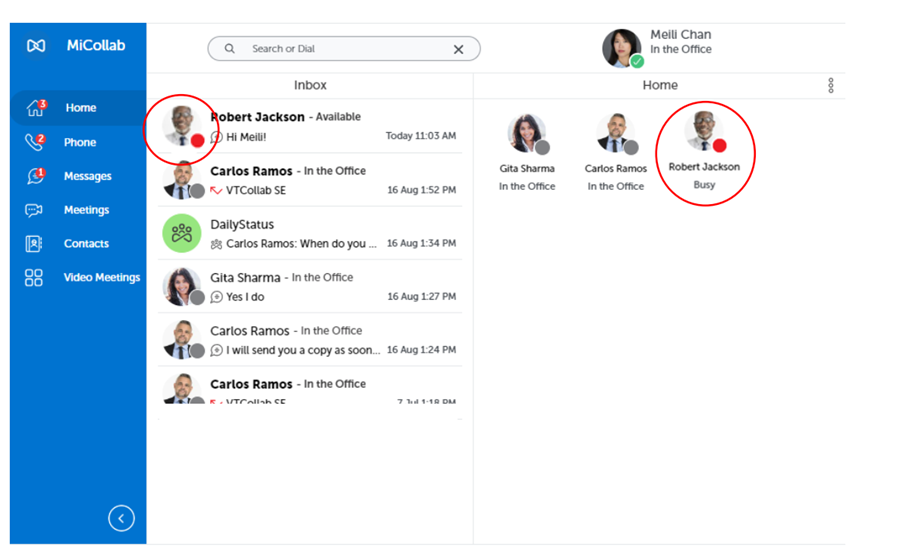Click the Messages chat bubble icon

point(34,176)
